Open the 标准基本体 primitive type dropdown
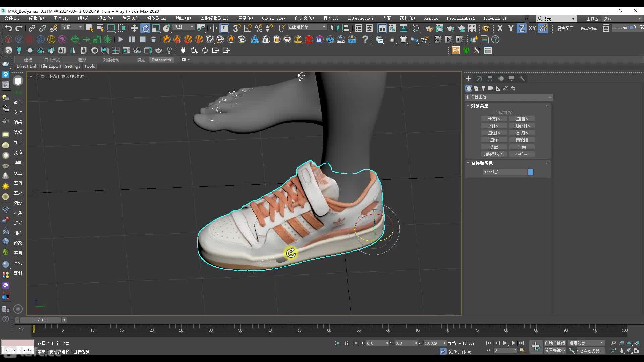Screen dimensions: 644x362 coord(509,97)
